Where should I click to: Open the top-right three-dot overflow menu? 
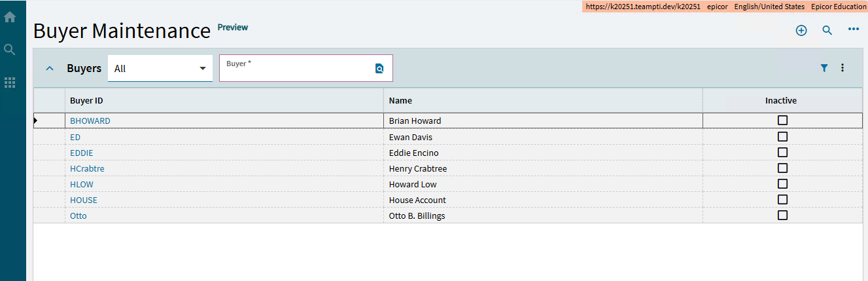(853, 29)
